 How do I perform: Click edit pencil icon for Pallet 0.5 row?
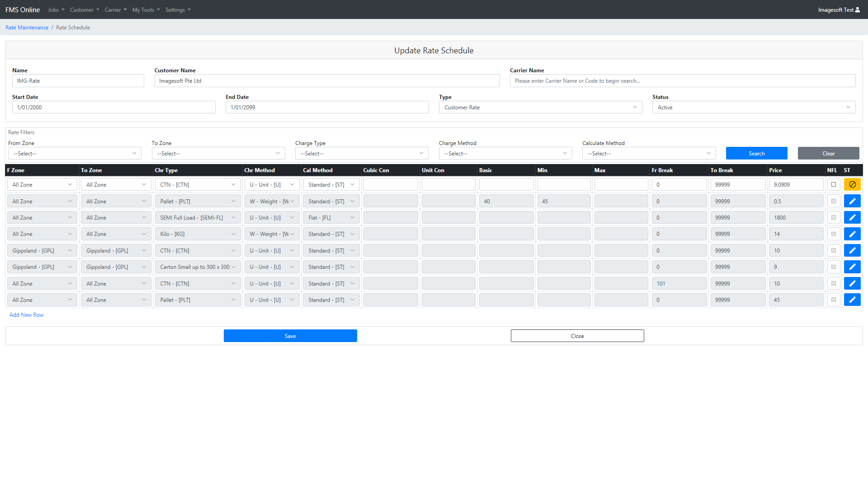852,201
